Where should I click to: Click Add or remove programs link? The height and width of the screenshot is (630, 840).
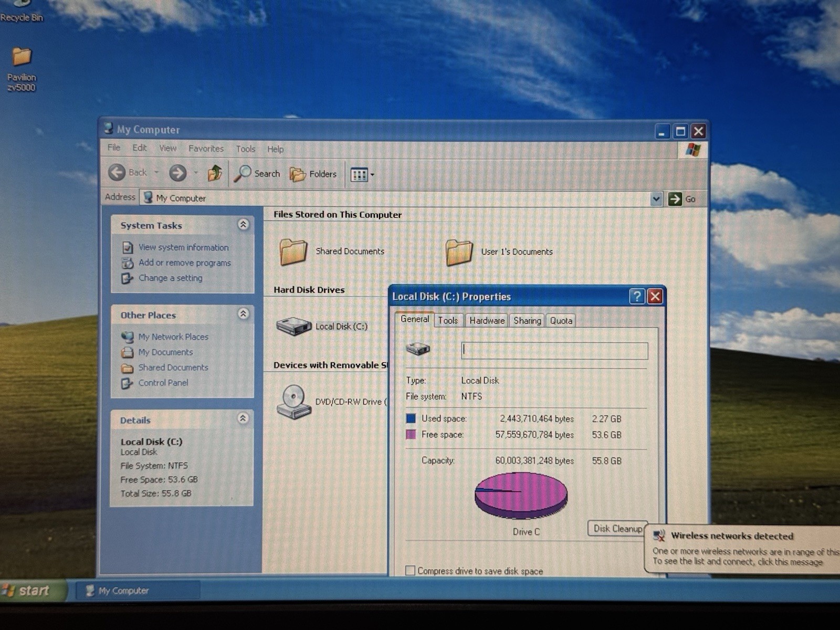pos(184,262)
